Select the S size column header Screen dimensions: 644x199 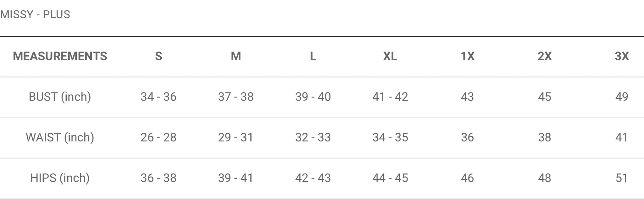coord(158,56)
